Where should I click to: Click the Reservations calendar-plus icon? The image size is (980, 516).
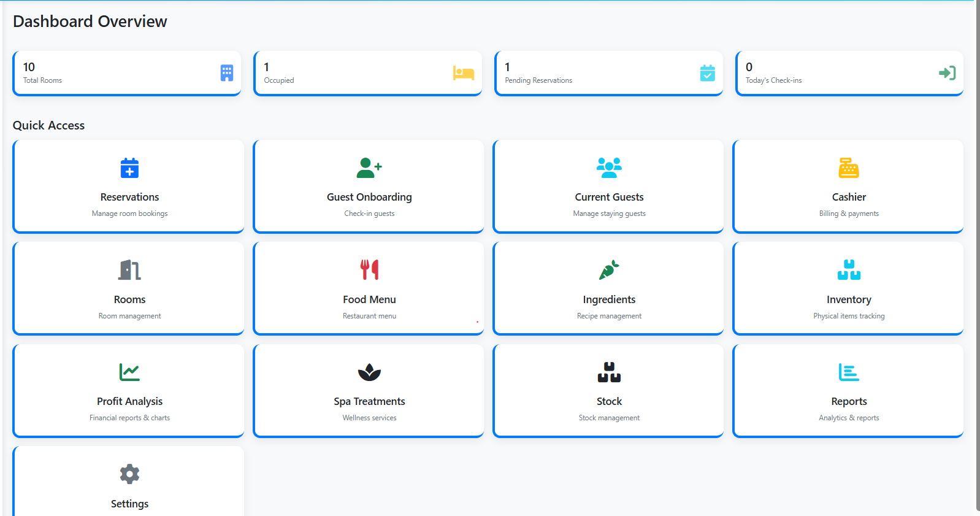click(129, 168)
